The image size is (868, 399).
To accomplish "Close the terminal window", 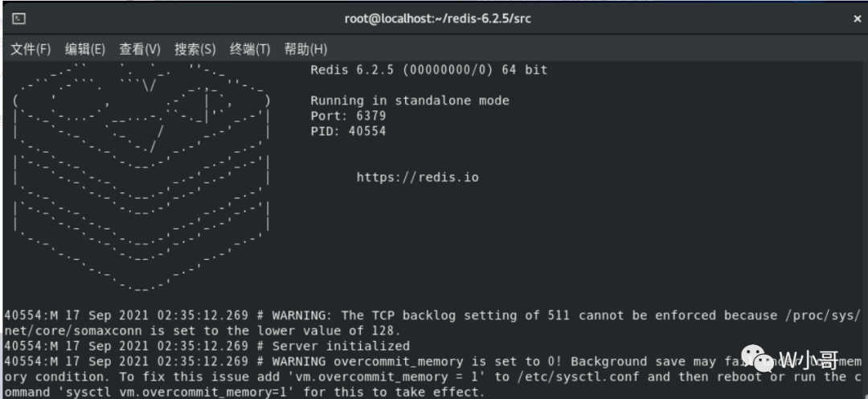I will click(x=857, y=19).
